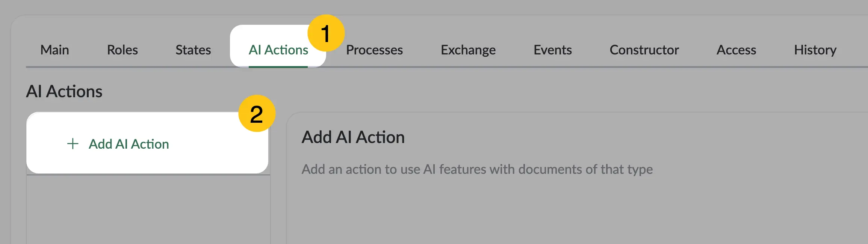The height and width of the screenshot is (244, 868).
Task: Click the AI Actions section heading
Action: [64, 91]
